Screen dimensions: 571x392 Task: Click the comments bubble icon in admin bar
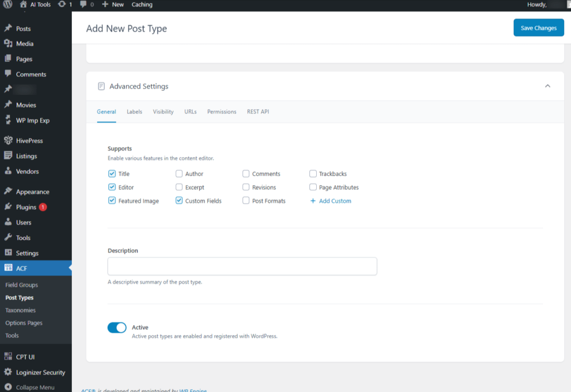[x=84, y=4]
